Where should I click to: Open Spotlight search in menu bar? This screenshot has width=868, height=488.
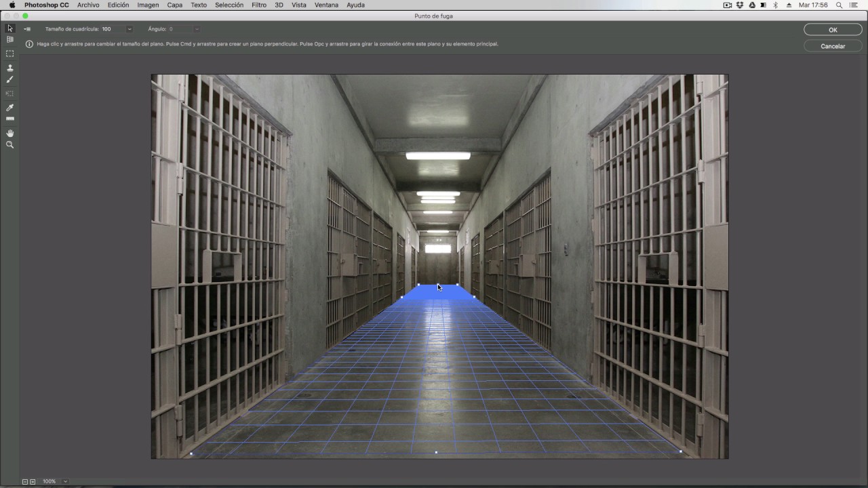click(839, 5)
